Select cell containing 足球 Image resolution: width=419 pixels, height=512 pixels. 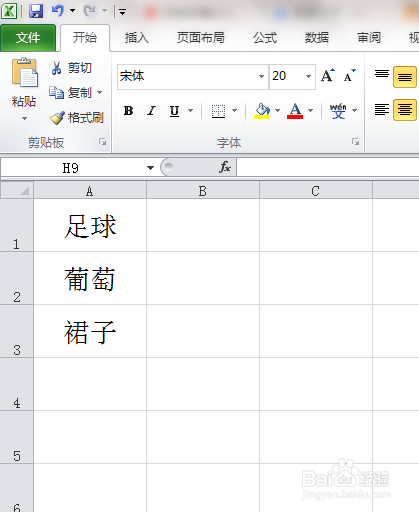[90, 225]
